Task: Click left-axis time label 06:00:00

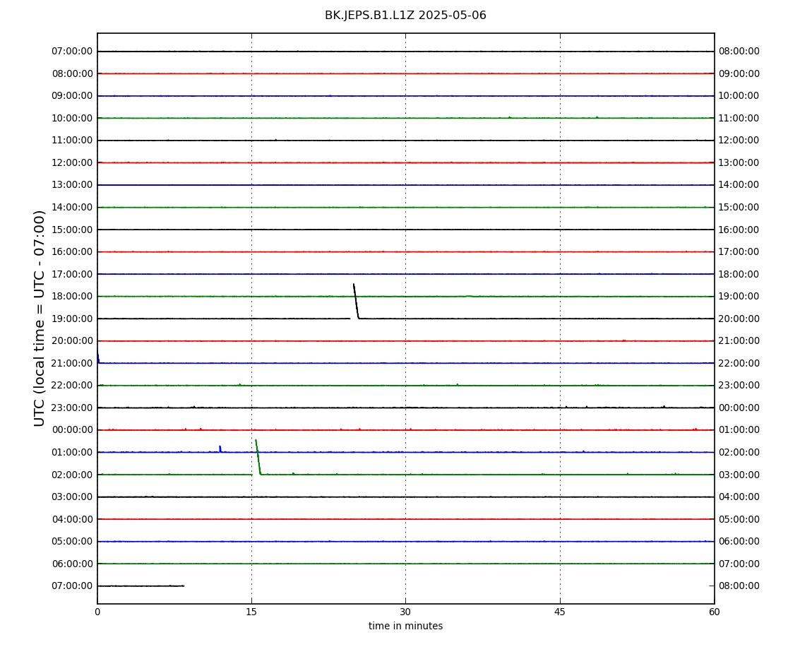Action: [72, 564]
